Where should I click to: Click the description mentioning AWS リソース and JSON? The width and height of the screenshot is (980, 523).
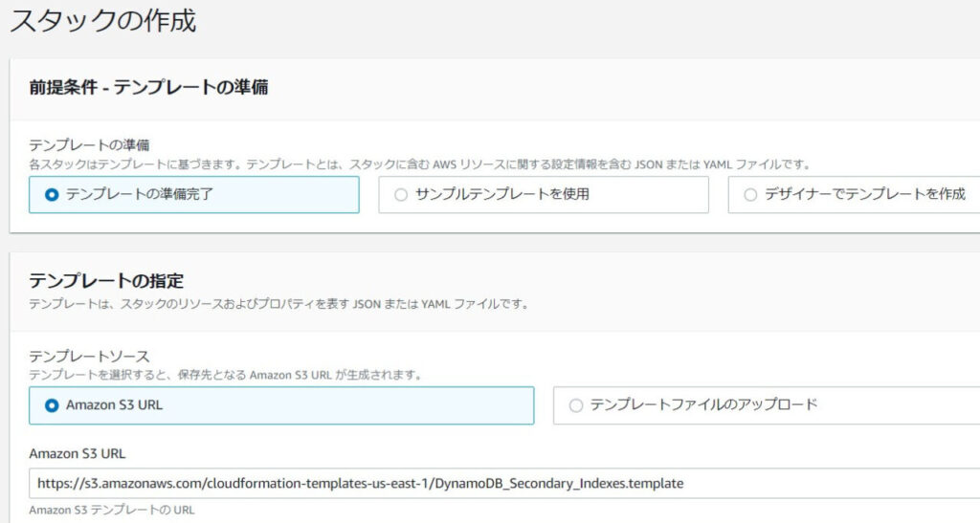pos(420,164)
